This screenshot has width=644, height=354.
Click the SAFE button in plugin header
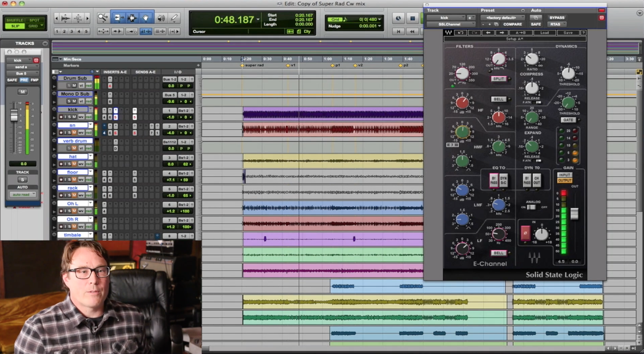(x=536, y=24)
